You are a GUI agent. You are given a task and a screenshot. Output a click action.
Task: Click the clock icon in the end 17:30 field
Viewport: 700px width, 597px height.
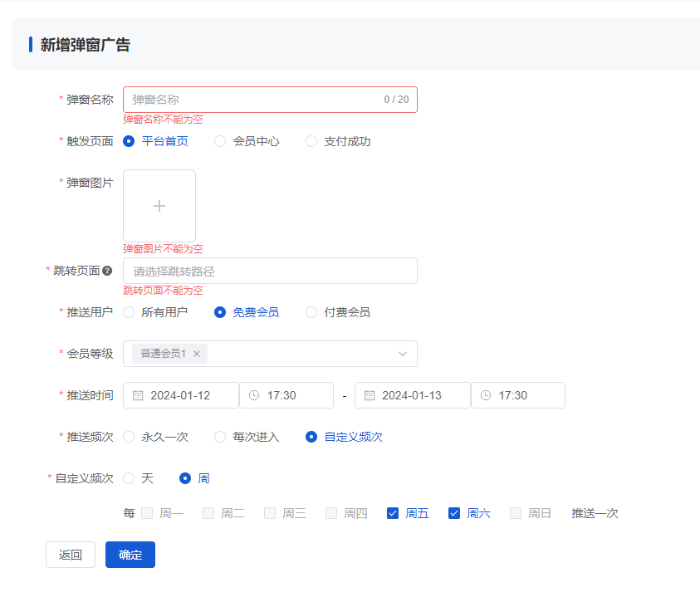(486, 395)
